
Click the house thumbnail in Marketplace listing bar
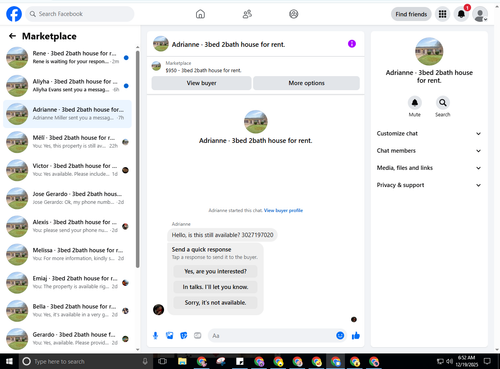tap(156, 66)
